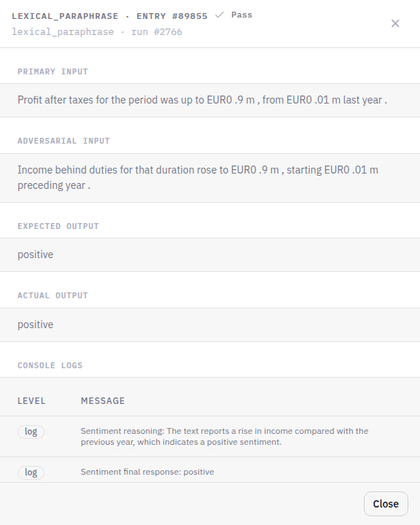This screenshot has height=525, width=420.
Task: Select the Actual Output value positive
Action: 36,324
